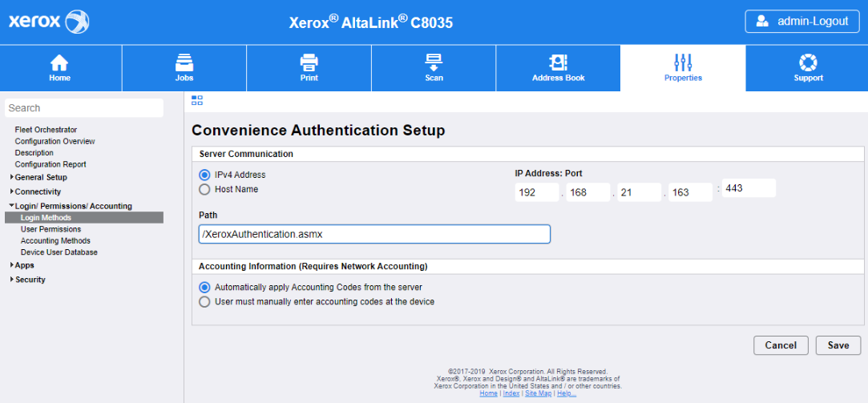Click the Support lifebuoy icon

808,62
